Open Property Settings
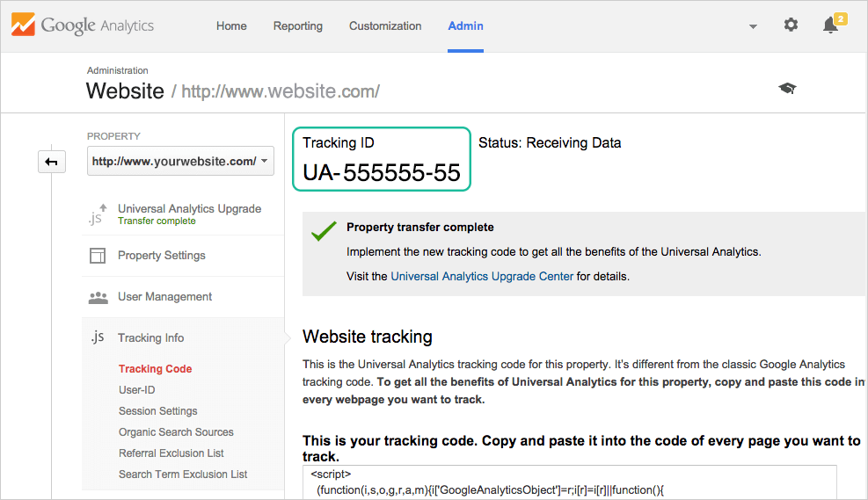Screen dimensions: 868x500 (x=162, y=256)
